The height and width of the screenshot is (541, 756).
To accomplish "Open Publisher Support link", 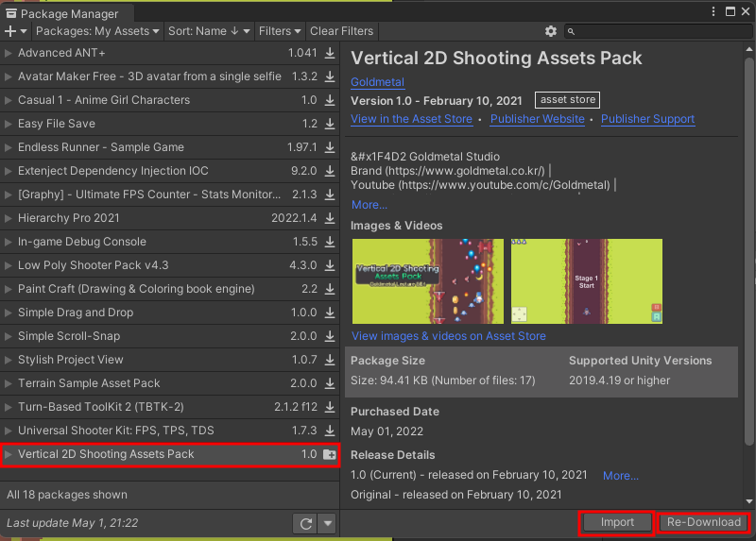I will tap(647, 119).
